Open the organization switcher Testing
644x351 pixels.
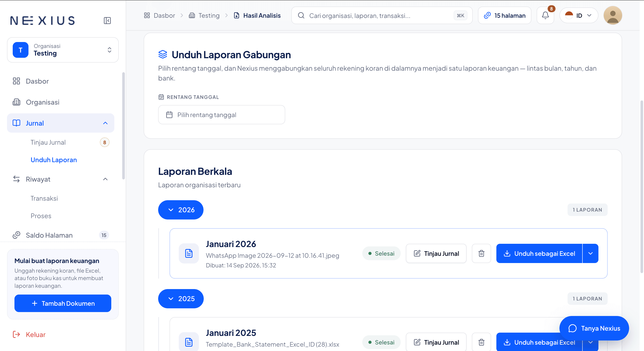coord(63,50)
